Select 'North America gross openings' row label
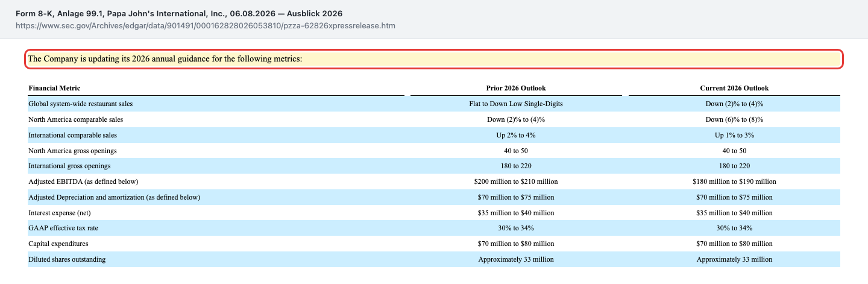The width and height of the screenshot is (868, 284). (x=73, y=151)
